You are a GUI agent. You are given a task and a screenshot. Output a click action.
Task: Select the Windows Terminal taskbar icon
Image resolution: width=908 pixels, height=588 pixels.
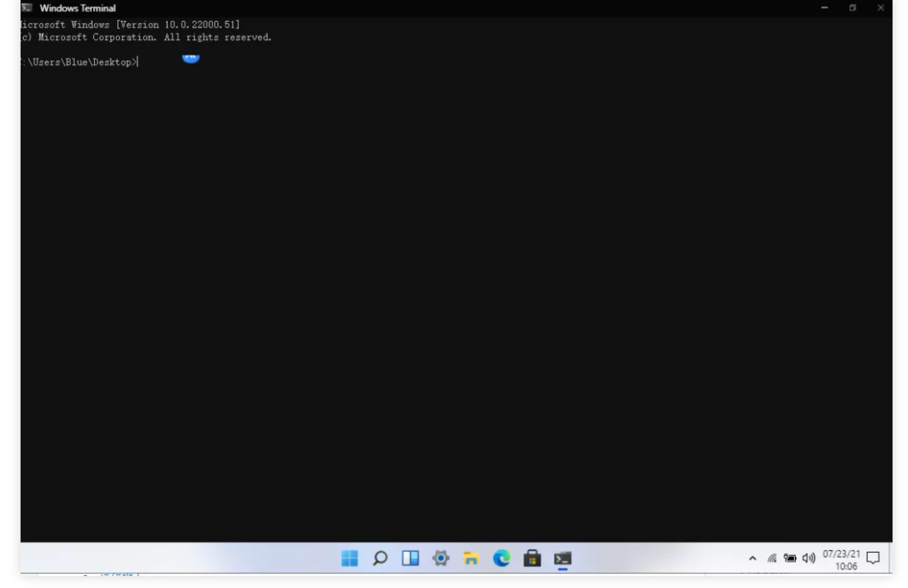tap(563, 558)
